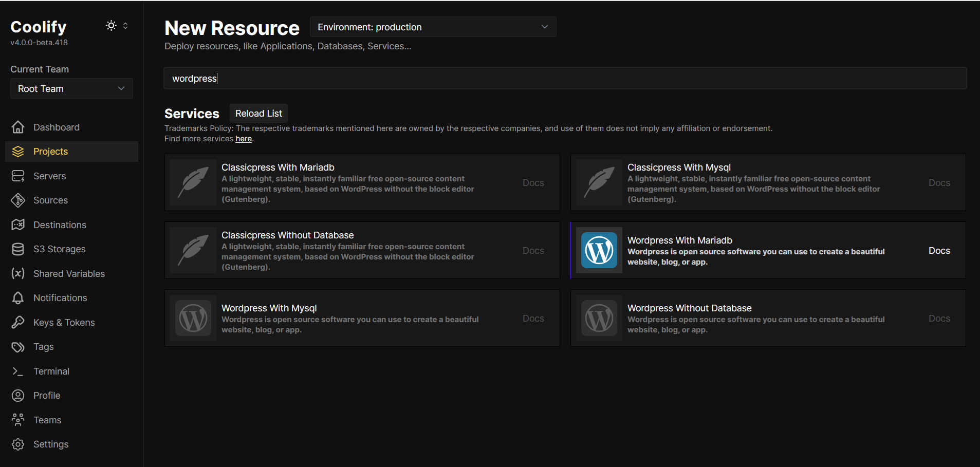The width and height of the screenshot is (980, 467).
Task: Open Shared Variables page
Action: (x=71, y=273)
